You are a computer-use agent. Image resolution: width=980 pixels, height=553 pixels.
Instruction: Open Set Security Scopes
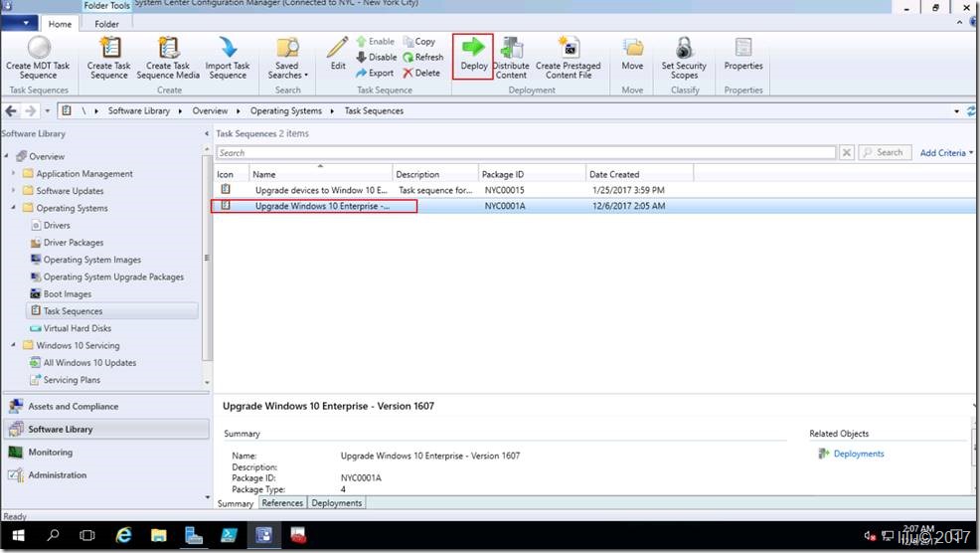[x=685, y=58]
